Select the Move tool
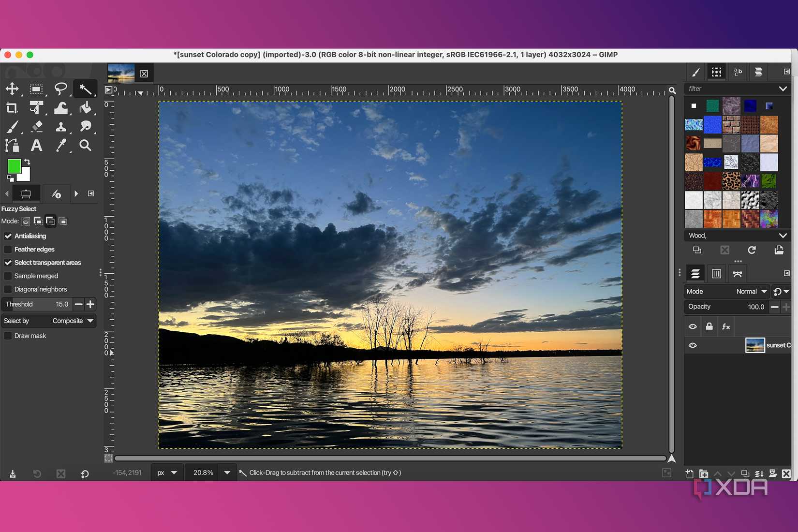This screenshot has height=532, width=798. [13, 89]
